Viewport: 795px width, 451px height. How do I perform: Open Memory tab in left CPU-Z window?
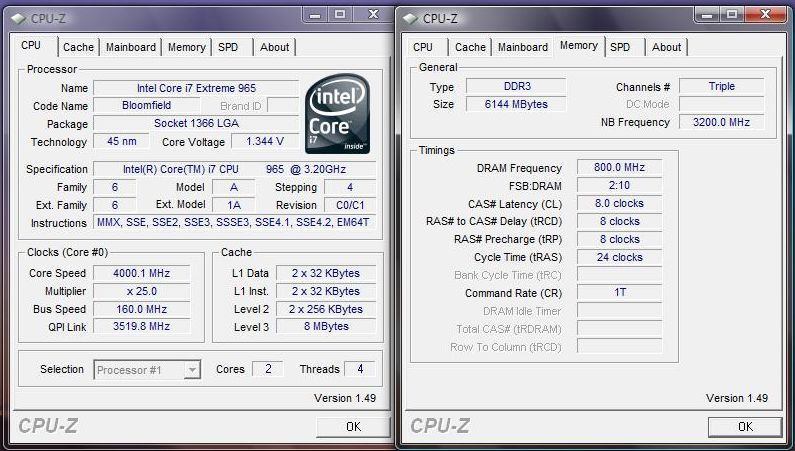187,47
